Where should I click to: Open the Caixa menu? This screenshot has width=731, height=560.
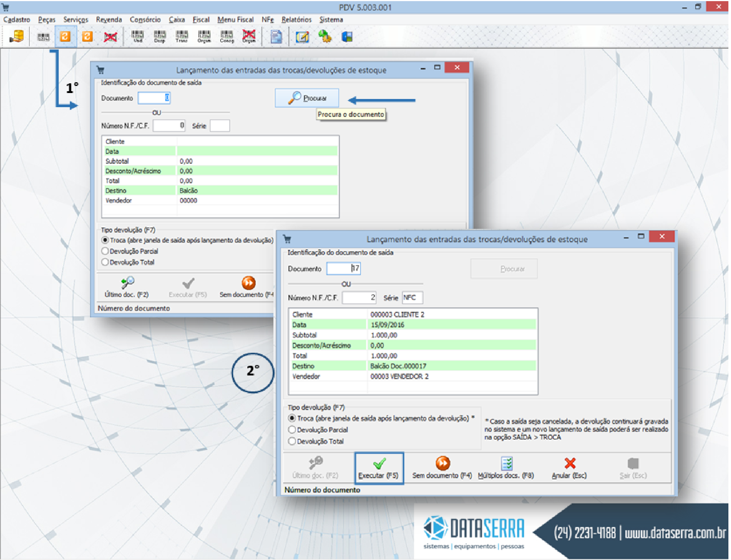176,20
